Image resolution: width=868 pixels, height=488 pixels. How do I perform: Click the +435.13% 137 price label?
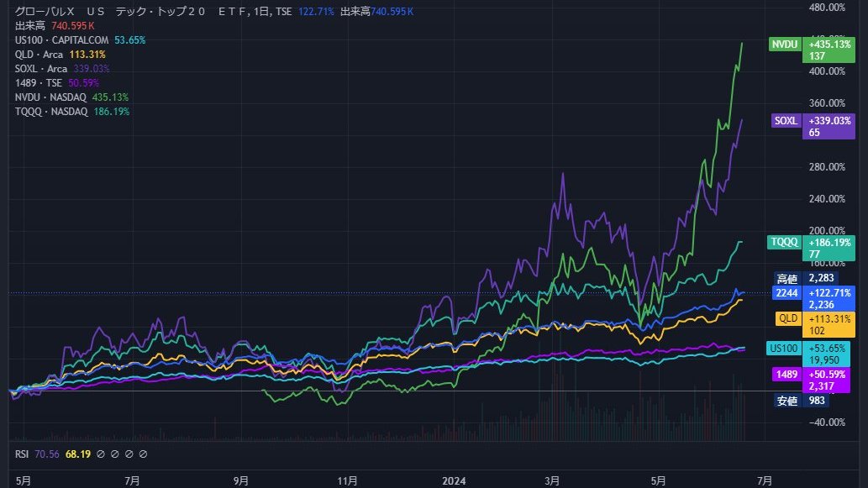829,50
